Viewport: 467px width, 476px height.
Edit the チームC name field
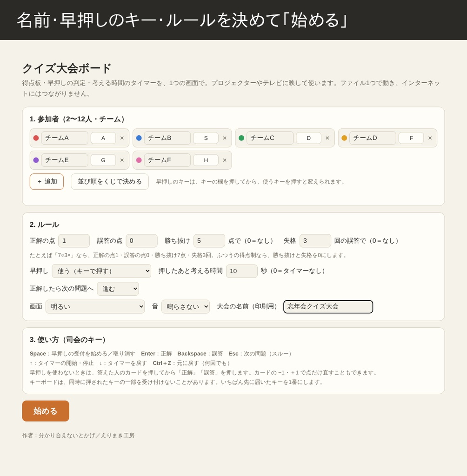[270, 138]
